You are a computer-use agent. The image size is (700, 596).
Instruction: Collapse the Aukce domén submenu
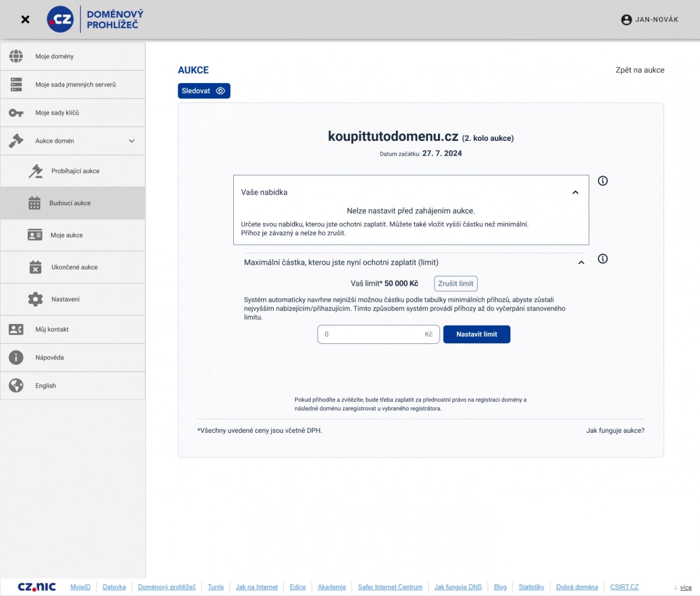point(132,141)
